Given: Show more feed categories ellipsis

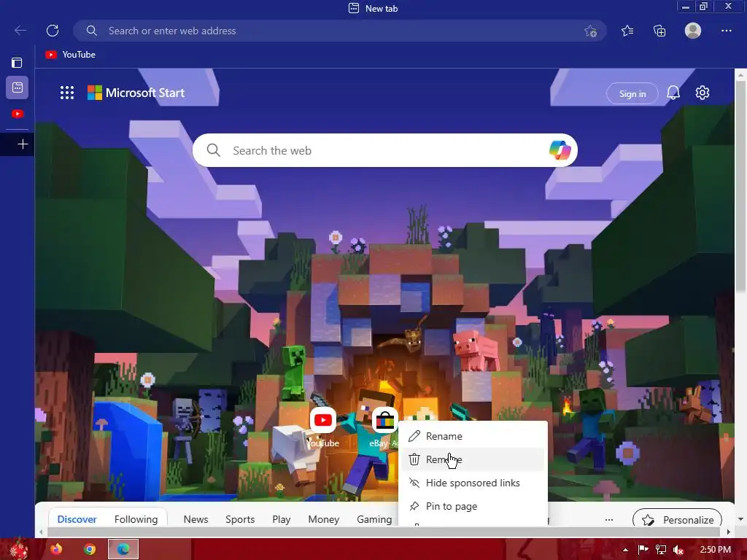Looking at the screenshot, I should (609, 519).
